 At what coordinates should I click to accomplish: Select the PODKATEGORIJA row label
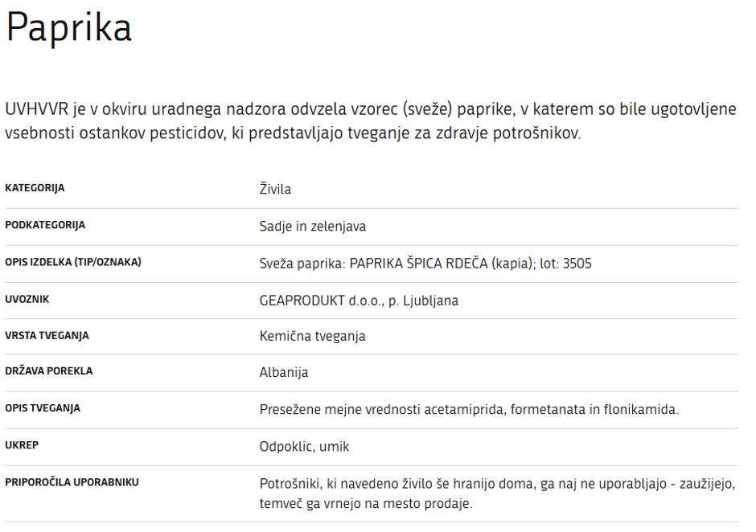45,225
